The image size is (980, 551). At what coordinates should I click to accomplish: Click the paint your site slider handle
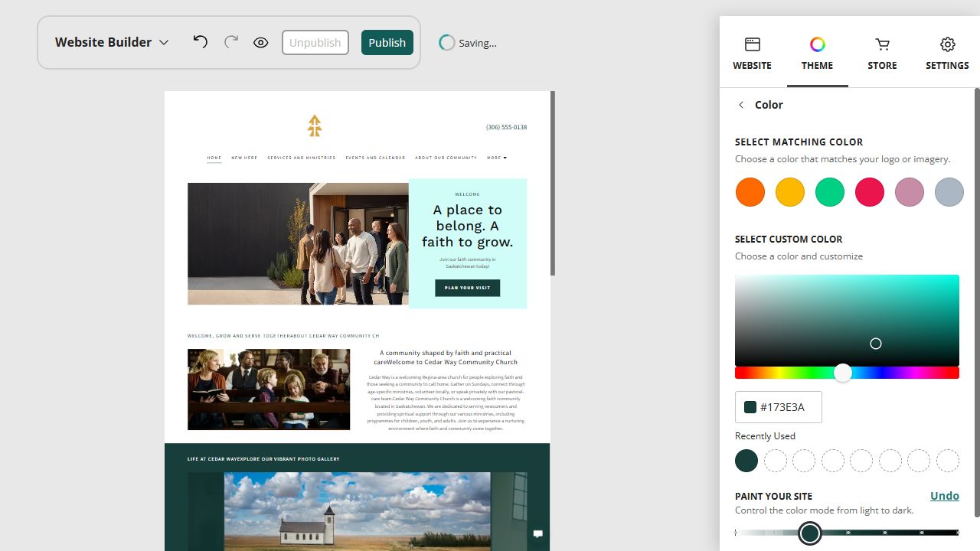pos(809,533)
